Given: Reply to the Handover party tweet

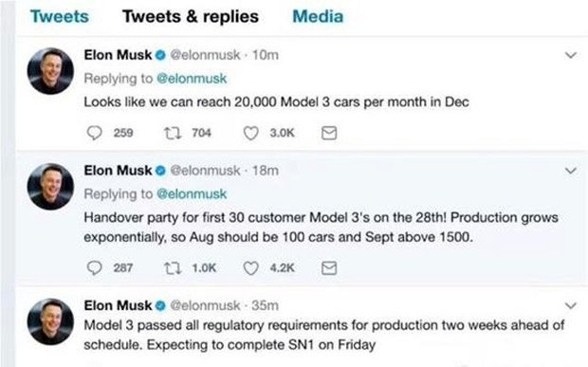Looking at the screenshot, I should 94,267.
